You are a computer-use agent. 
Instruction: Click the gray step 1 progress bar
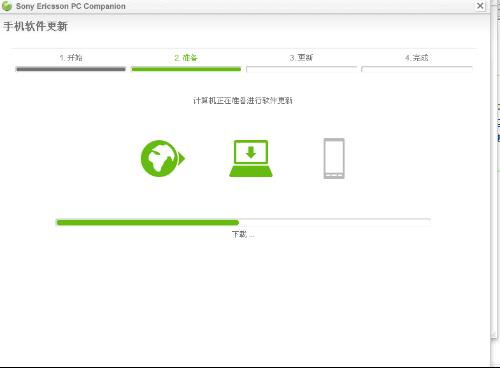point(71,69)
